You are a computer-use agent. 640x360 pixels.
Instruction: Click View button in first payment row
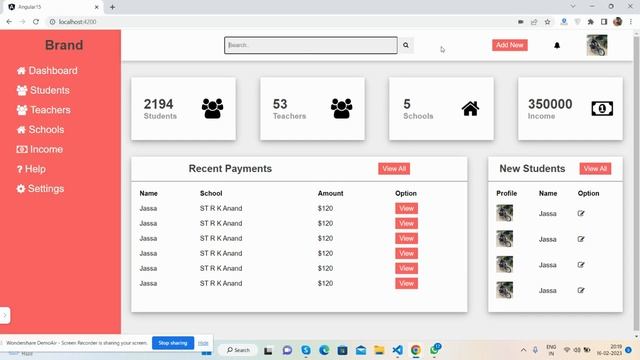pyautogui.click(x=406, y=208)
